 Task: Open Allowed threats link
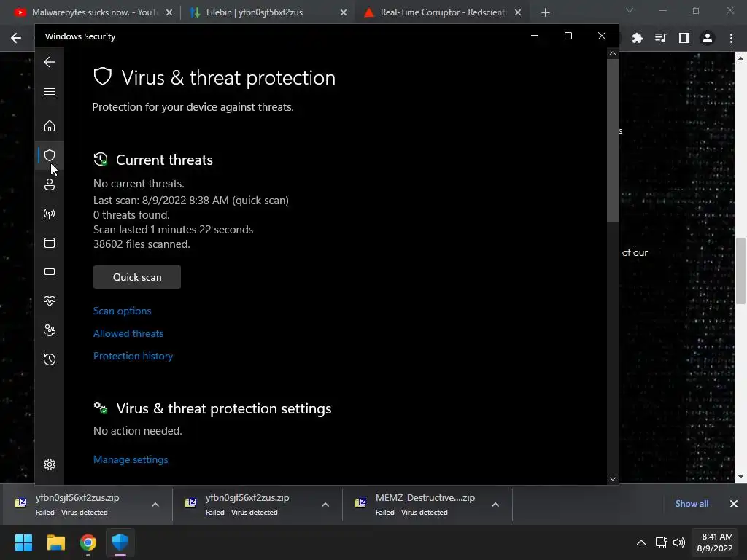(128, 333)
